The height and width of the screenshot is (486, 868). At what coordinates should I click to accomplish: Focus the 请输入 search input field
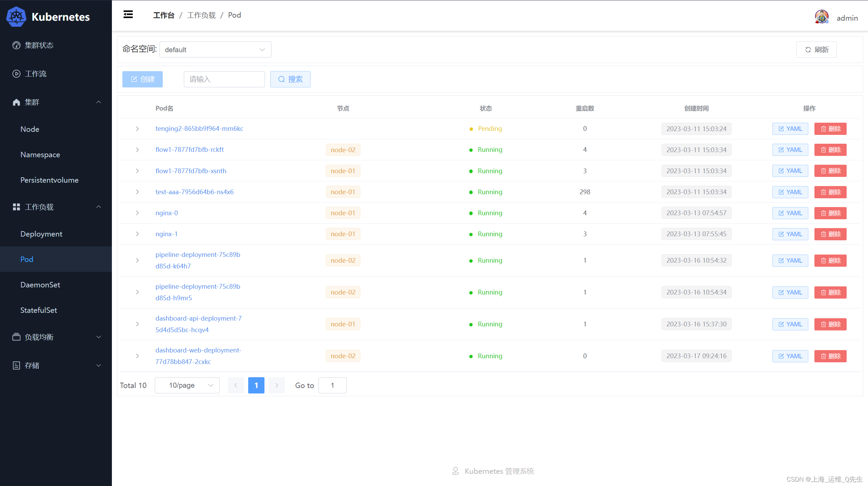point(224,79)
